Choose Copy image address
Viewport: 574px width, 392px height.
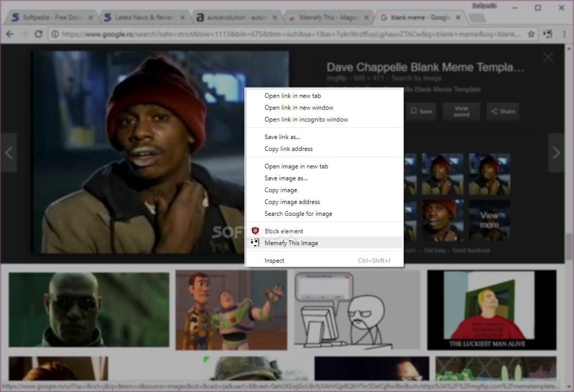point(325,202)
